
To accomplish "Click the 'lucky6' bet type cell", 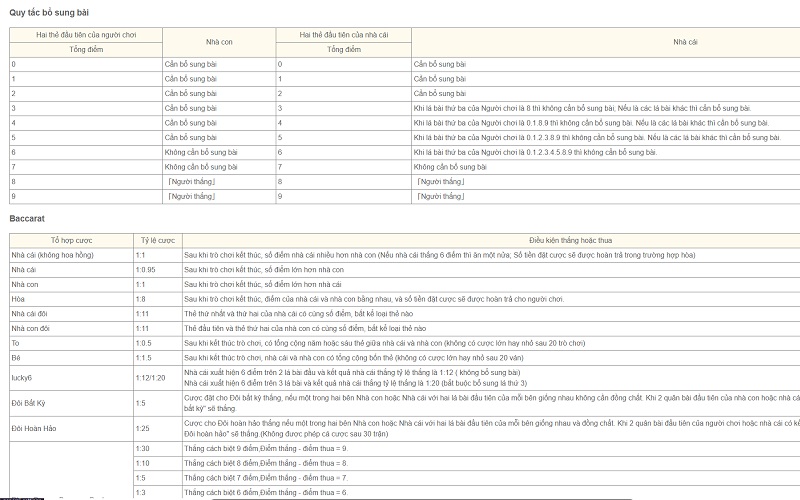I will [24, 377].
